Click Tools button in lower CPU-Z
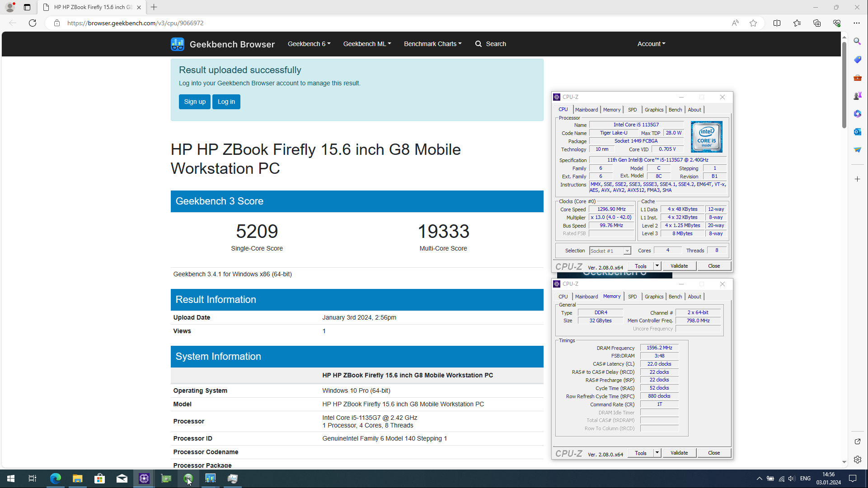 [641, 453]
